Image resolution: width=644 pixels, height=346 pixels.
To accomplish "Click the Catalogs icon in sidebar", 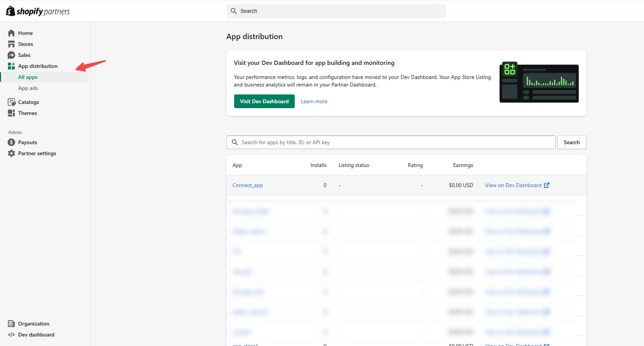I will (x=11, y=102).
